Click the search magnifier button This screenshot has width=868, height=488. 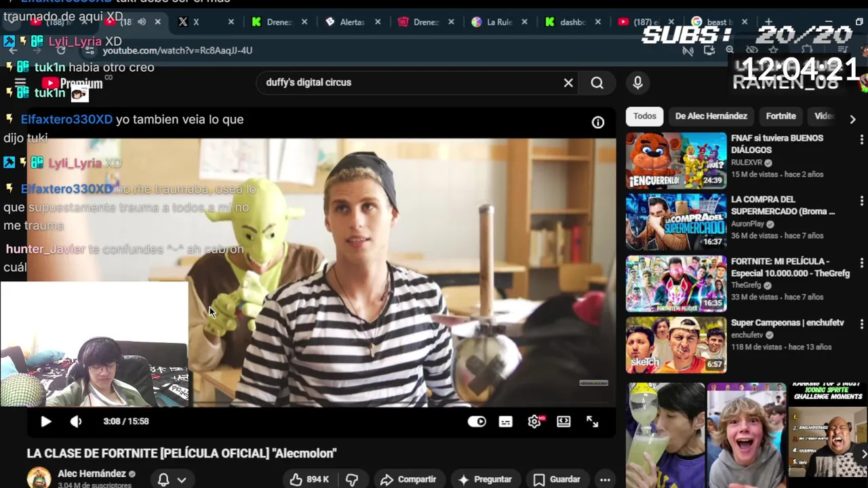coord(597,83)
